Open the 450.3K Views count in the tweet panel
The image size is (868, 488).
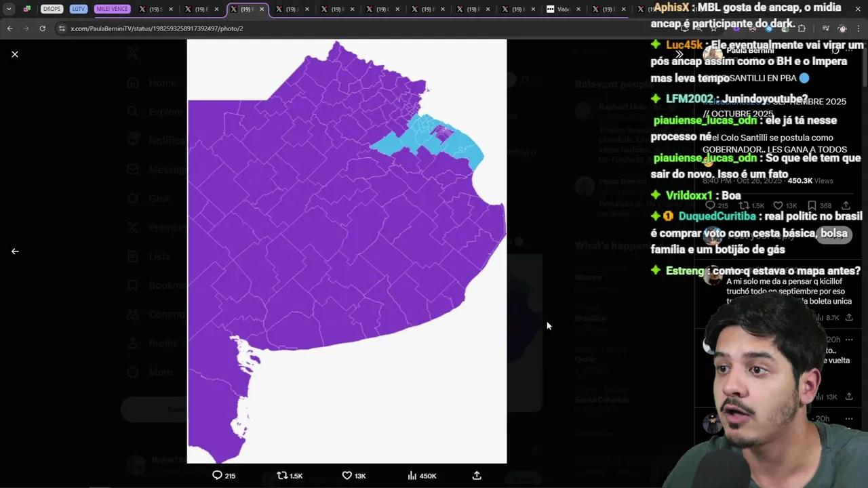[x=810, y=181]
